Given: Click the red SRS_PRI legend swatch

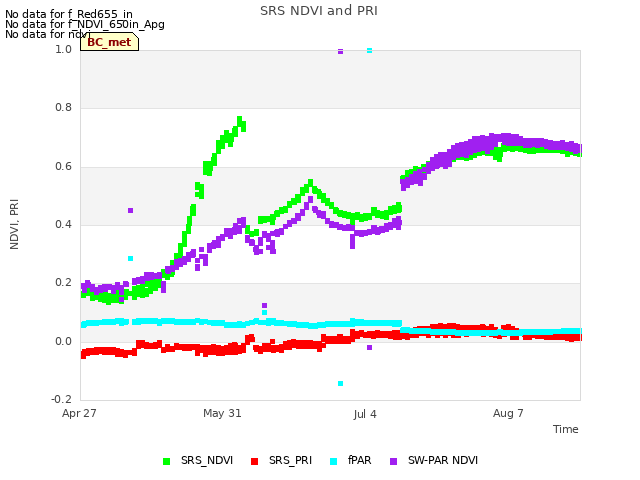Looking at the screenshot, I should point(254,461).
